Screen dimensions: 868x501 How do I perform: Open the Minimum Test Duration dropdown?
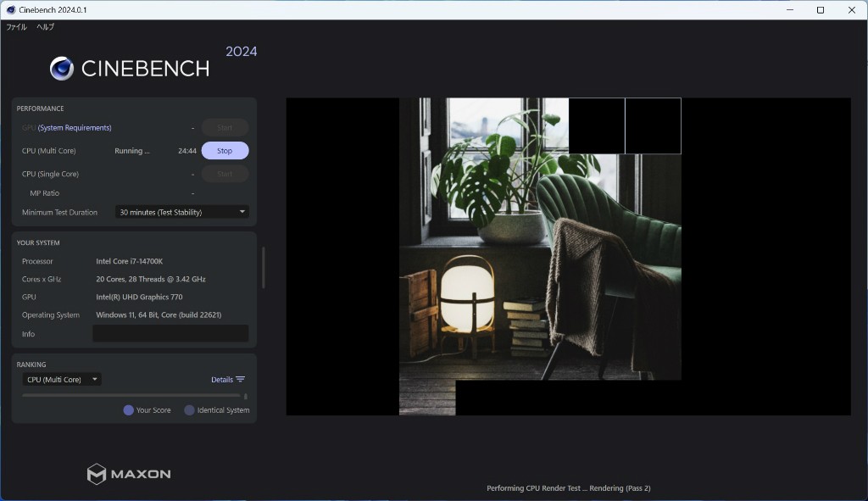point(181,212)
